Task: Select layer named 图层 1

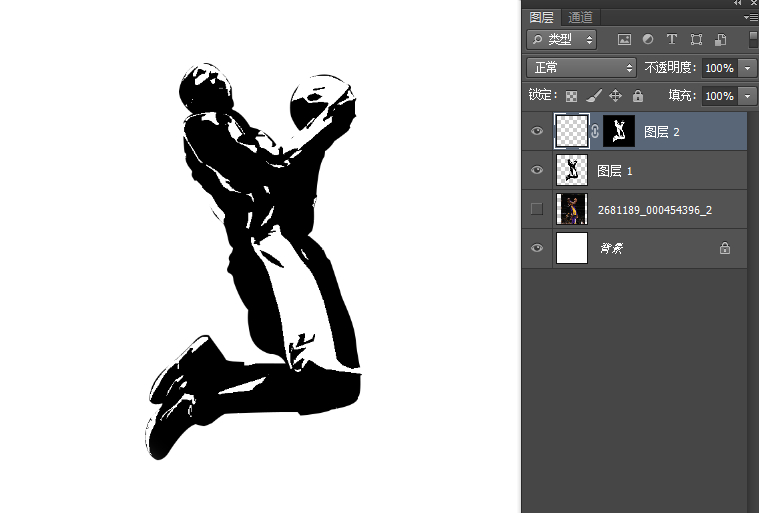Action: point(615,171)
